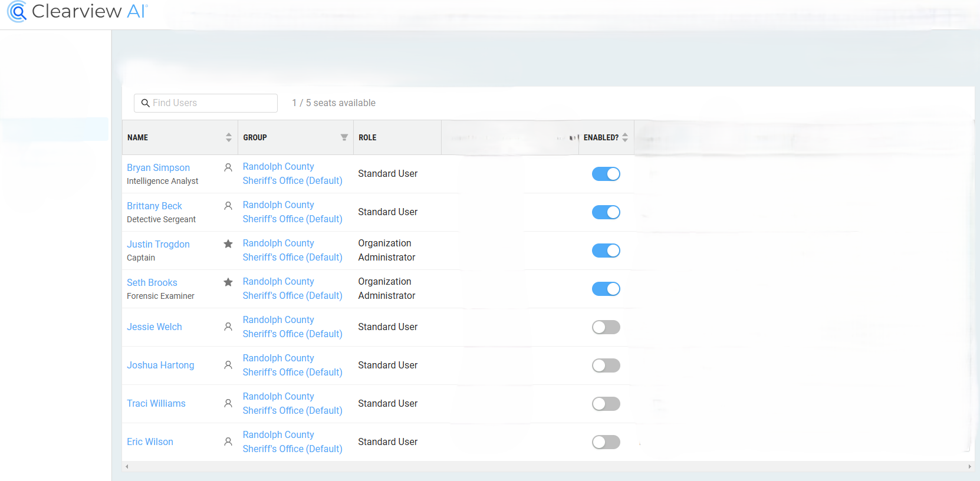Screen dimensions: 980x481
Task: Sort users by the Name column arrows
Action: [229, 137]
